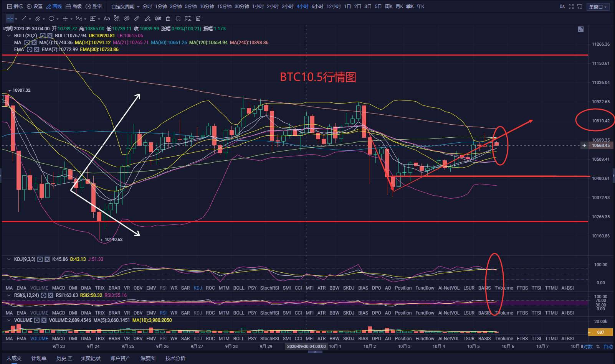615x364 pixels.
Task: Click the drawing style brush icon
Action: click(117, 18)
